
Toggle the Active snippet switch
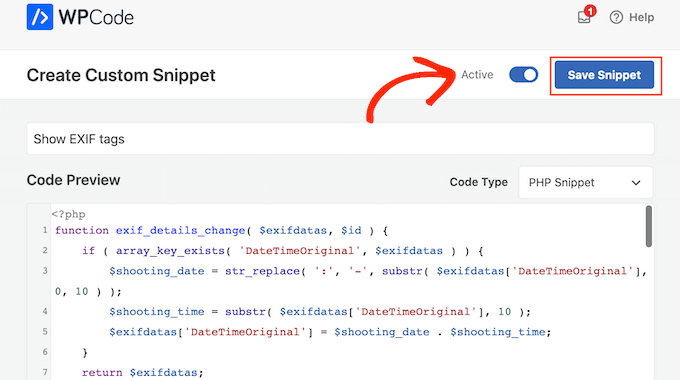pos(524,75)
